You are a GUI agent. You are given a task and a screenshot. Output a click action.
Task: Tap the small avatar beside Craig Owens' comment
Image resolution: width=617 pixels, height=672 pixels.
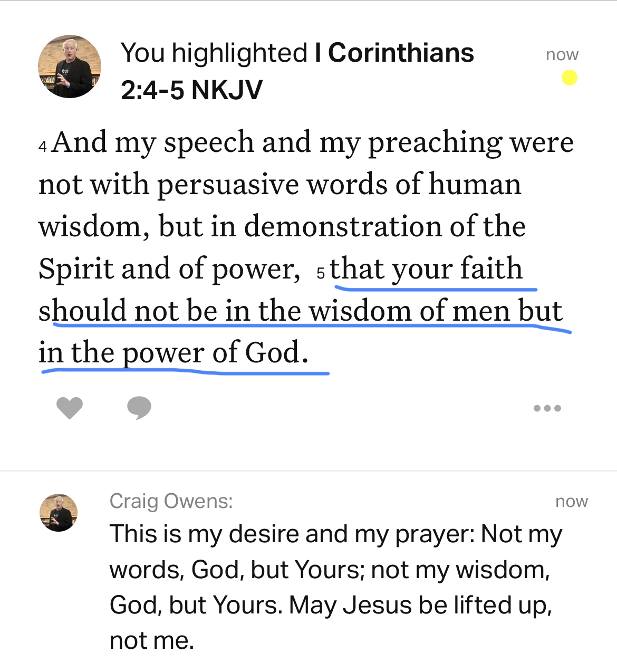point(59,512)
